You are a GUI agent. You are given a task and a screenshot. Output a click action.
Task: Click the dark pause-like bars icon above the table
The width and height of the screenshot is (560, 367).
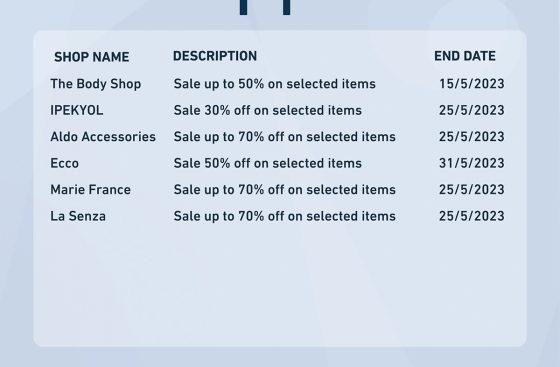tap(265, 7)
